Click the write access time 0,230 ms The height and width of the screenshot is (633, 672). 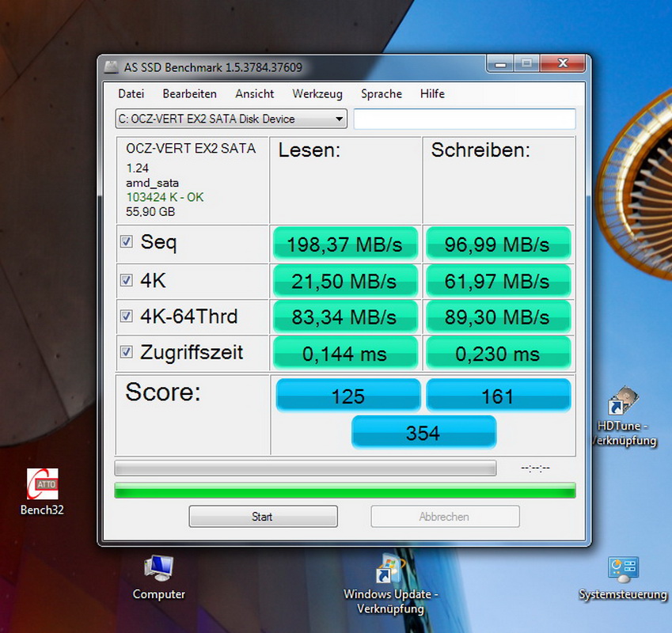tap(498, 354)
